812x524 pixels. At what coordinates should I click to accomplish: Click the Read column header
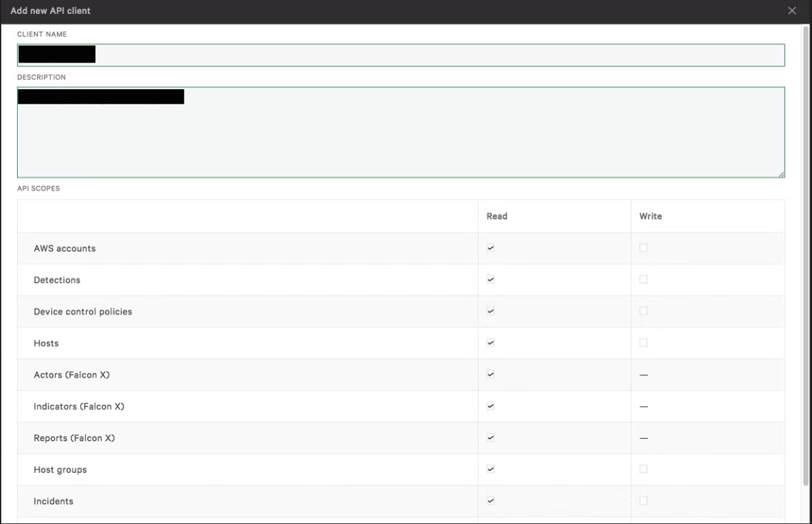497,216
